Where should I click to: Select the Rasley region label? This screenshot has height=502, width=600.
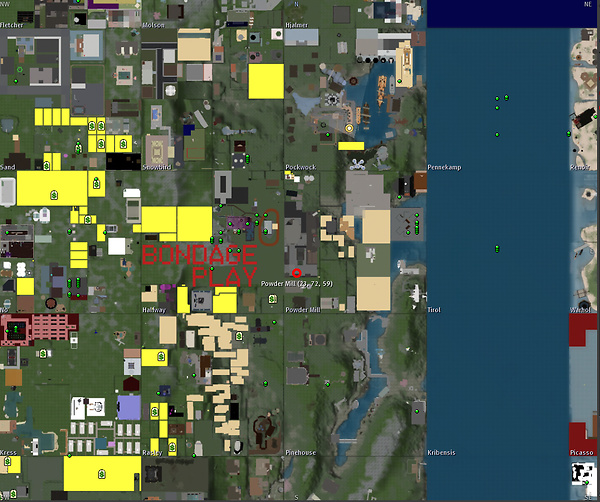pyautogui.click(x=152, y=452)
